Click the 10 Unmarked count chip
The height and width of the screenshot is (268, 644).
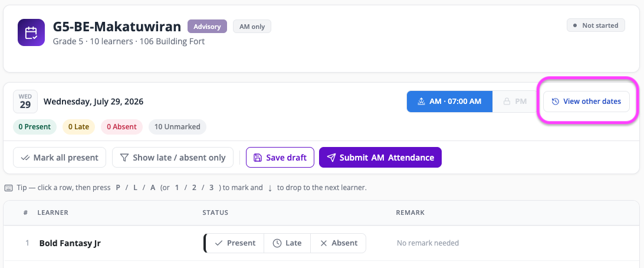[x=178, y=126]
